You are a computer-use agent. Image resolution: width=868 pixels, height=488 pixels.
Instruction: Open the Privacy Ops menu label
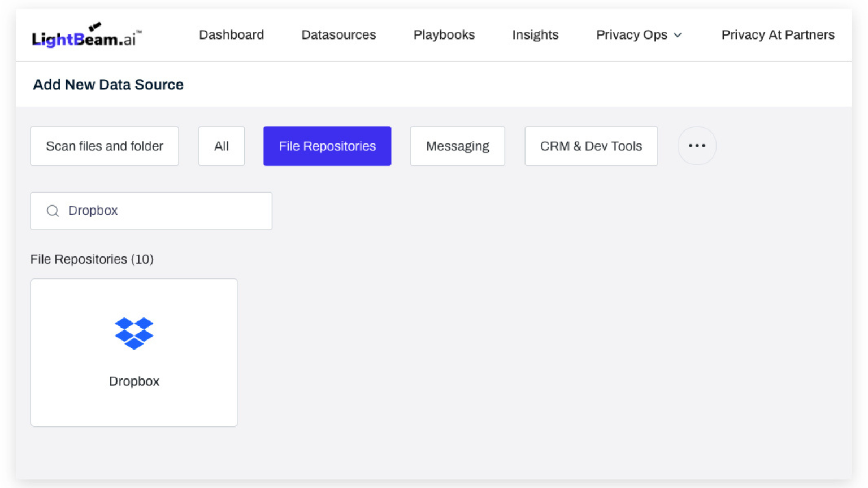[x=631, y=35]
